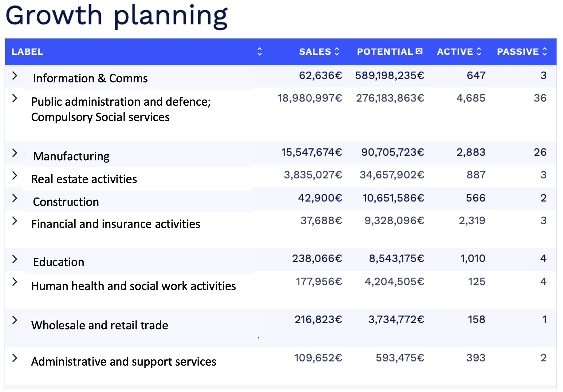Image resolution: width=563 pixels, height=392 pixels.
Task: Expand the Real estate activities row
Action: [14, 175]
